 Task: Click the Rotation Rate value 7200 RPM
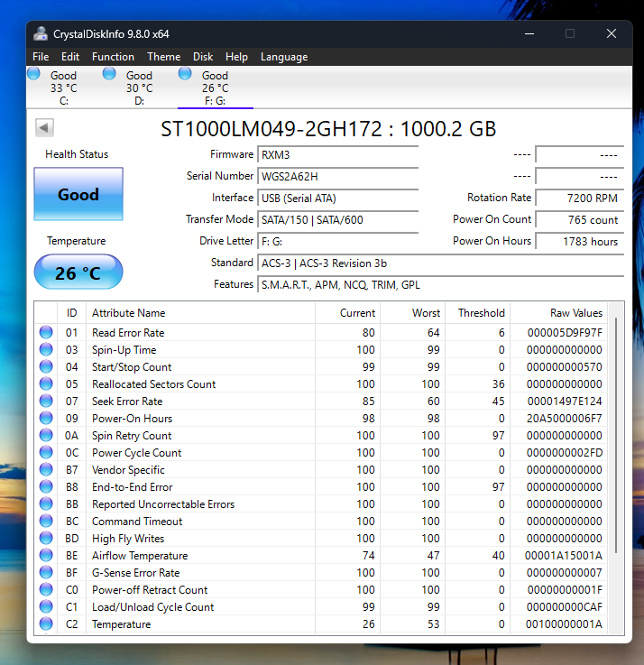(x=580, y=199)
